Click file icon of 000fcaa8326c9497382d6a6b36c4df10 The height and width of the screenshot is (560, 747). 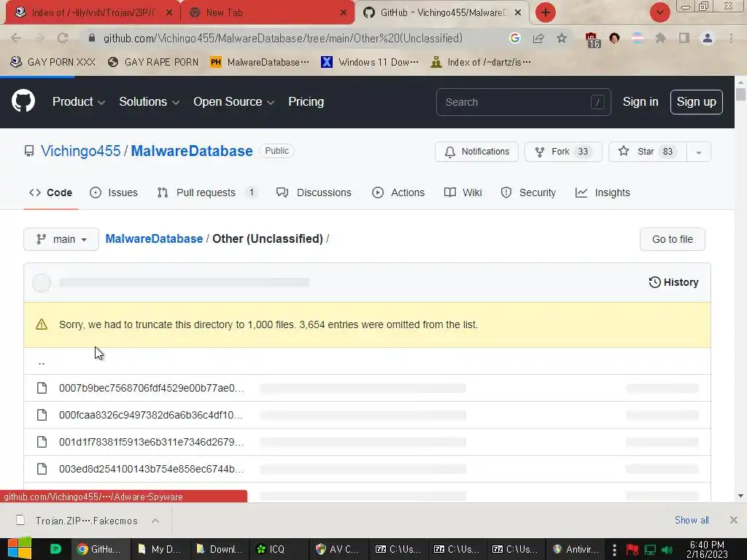tap(42, 415)
